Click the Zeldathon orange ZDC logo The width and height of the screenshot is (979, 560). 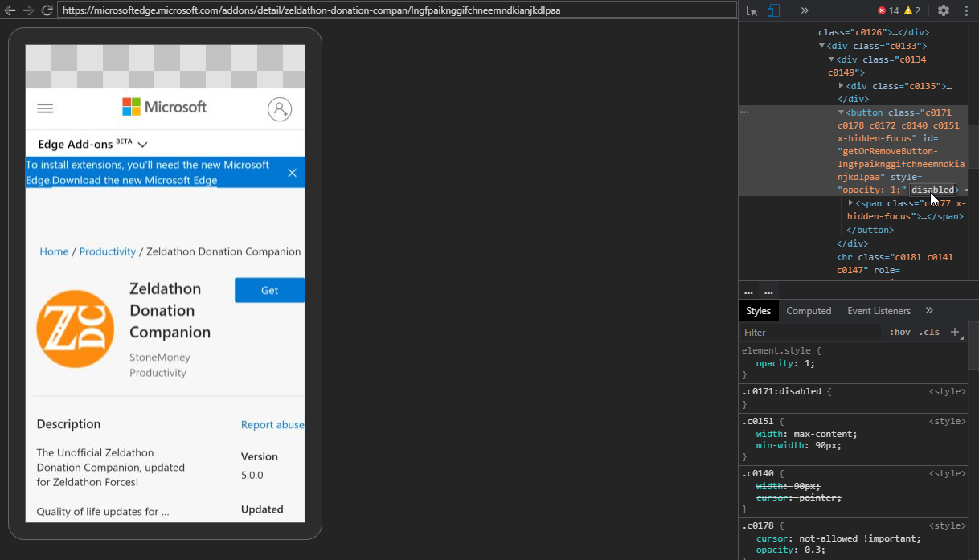pos(76,329)
